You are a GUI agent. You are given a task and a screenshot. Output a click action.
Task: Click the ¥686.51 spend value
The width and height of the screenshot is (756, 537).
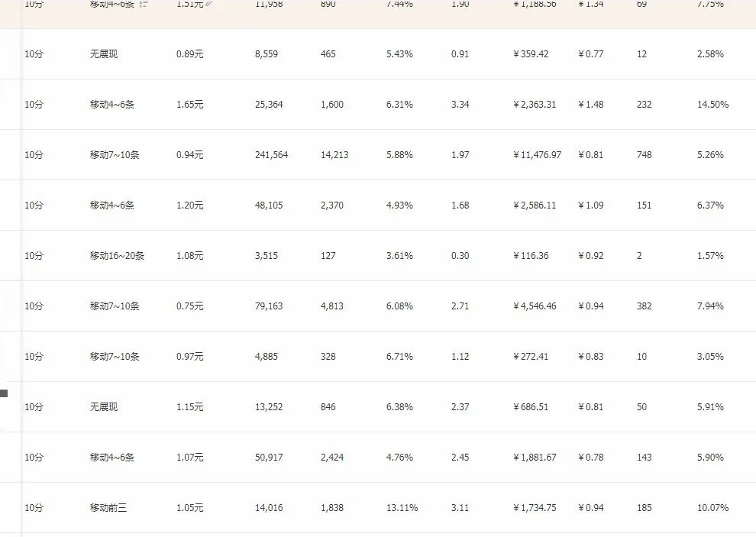[x=531, y=407]
